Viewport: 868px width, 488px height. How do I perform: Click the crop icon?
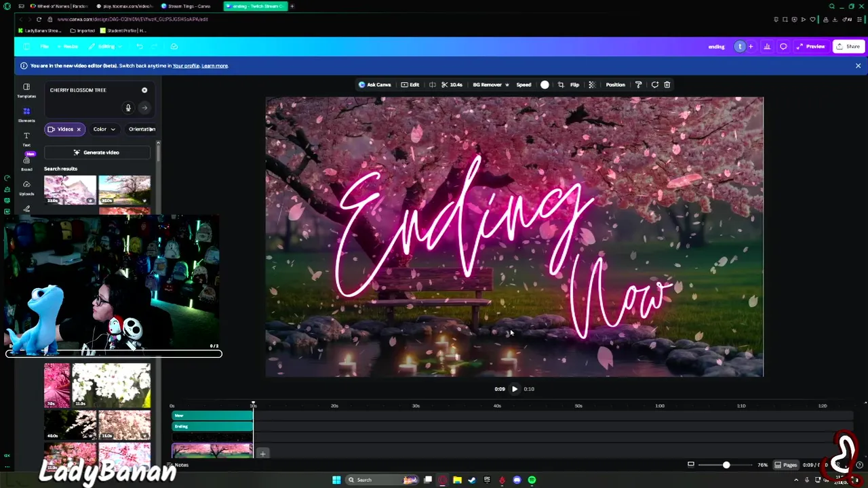coord(561,85)
